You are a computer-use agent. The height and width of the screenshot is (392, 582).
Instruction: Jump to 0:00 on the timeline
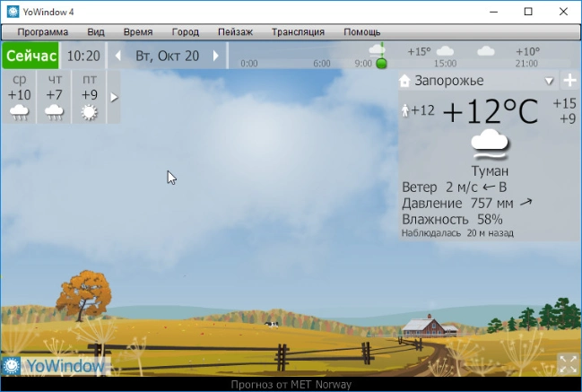tap(248, 64)
